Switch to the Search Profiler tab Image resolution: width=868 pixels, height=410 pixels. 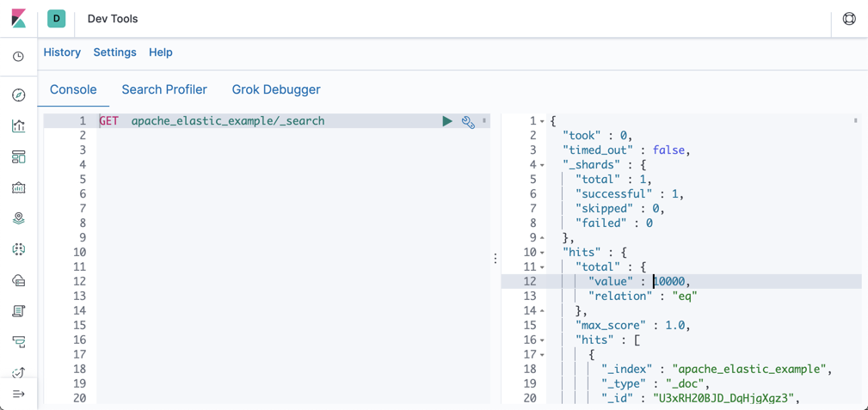coord(164,89)
